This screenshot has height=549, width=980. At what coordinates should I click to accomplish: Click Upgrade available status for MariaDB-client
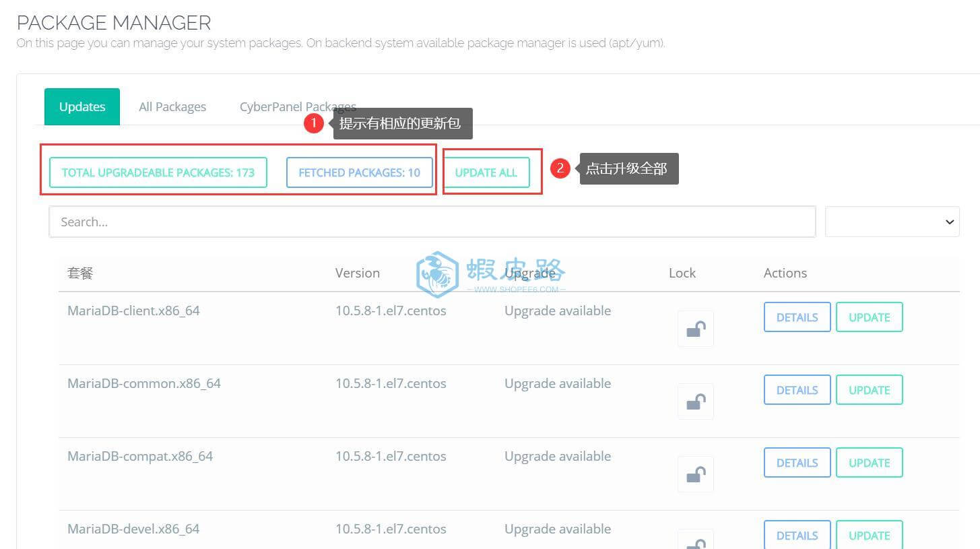click(x=558, y=311)
